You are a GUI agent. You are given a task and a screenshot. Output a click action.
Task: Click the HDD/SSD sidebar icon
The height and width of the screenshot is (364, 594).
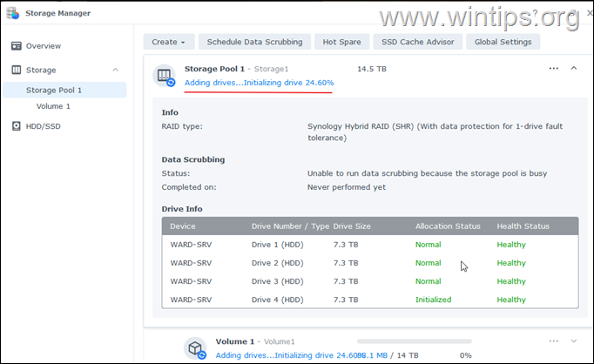point(17,126)
